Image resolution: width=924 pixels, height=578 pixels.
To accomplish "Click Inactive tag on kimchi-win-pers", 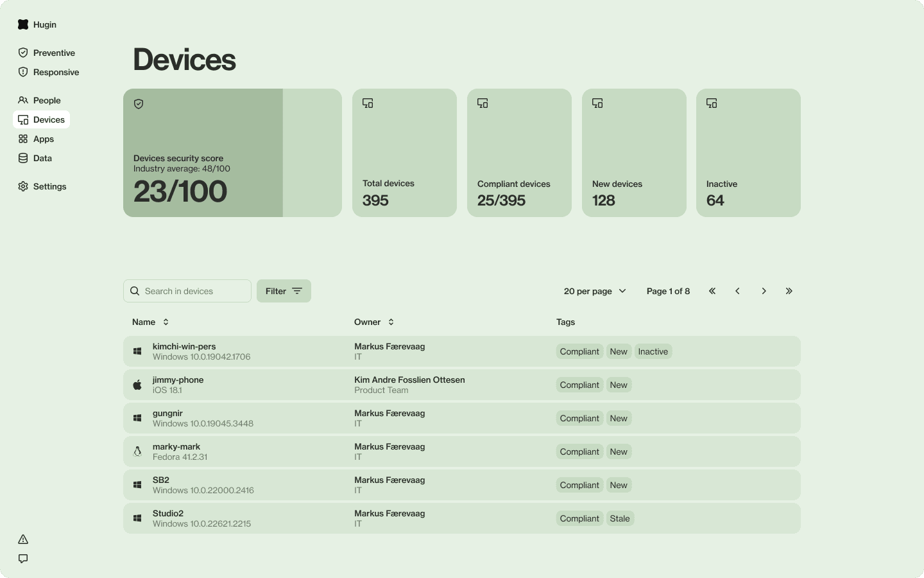I will tap(653, 351).
